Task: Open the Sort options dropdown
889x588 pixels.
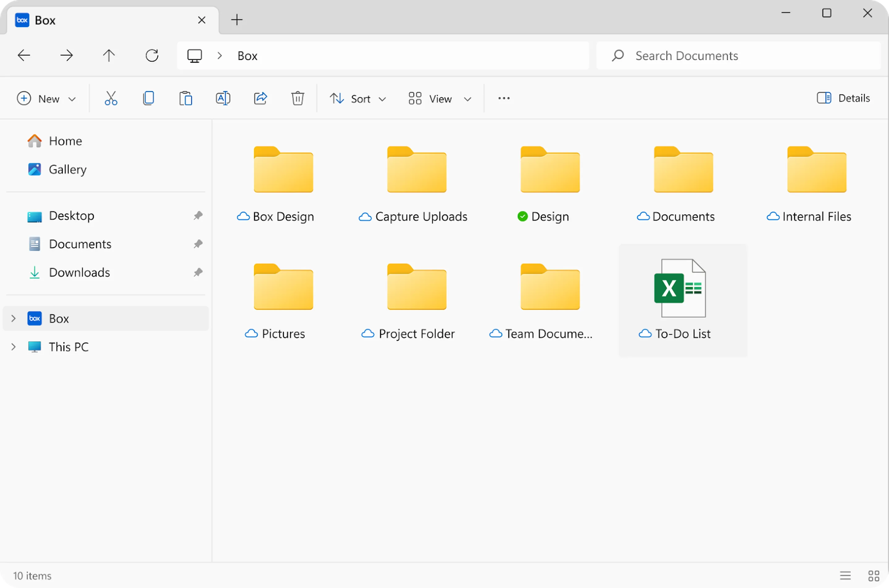Action: (357, 99)
